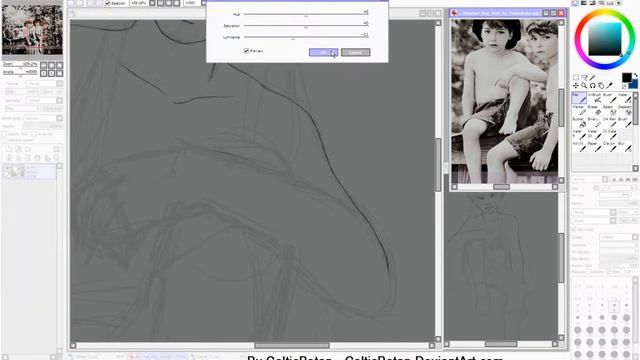Choose the Paper brush tool
This screenshot has height=360, width=640.
pos(594,147)
